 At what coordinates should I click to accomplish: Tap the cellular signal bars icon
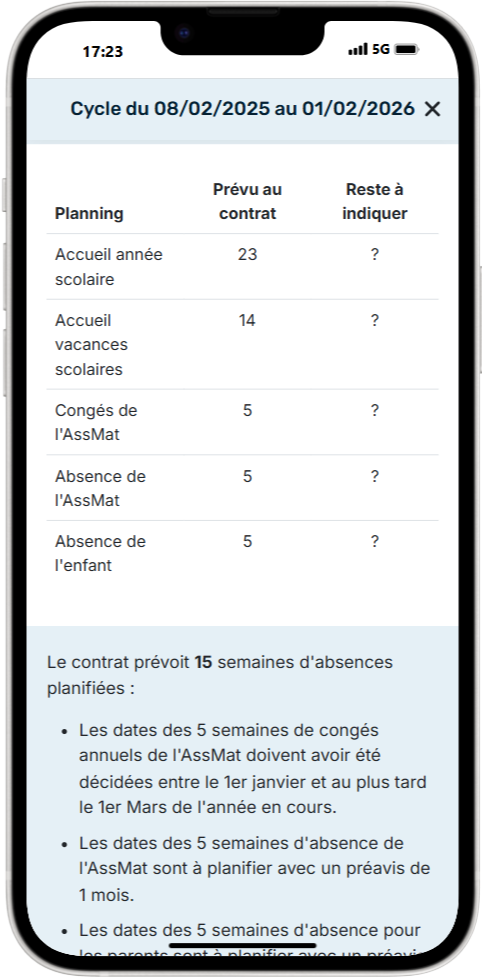(358, 49)
